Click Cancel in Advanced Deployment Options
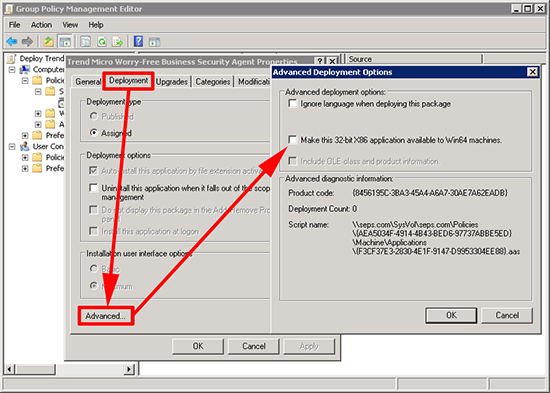Screen dimensions: 550x393 pyautogui.click(x=507, y=315)
